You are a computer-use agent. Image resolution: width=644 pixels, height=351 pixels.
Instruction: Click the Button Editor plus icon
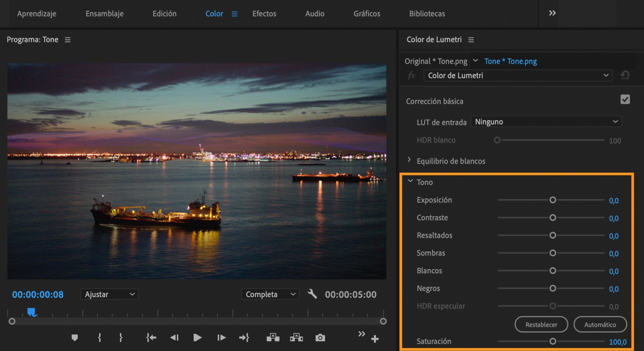(375, 339)
